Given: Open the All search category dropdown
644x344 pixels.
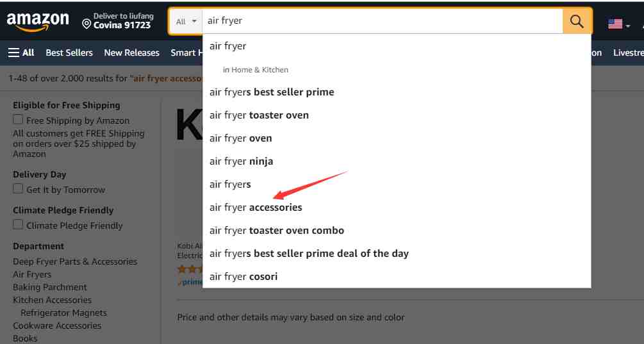Looking at the screenshot, I should point(186,21).
